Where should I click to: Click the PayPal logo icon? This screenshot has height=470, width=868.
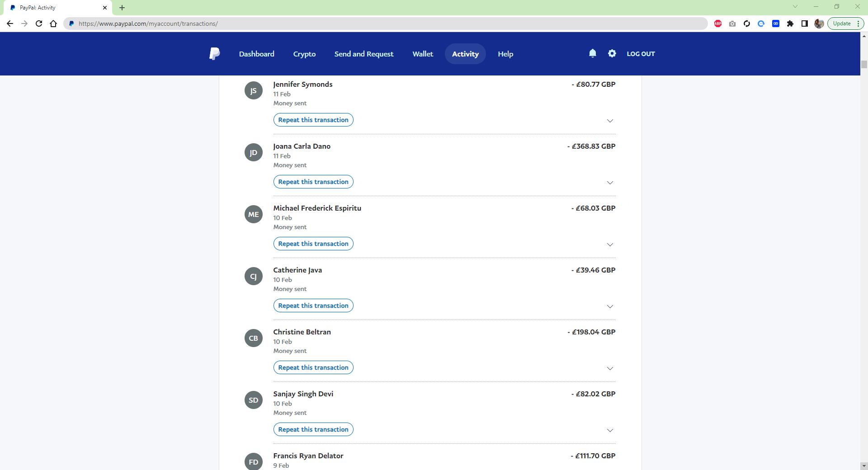pos(215,54)
